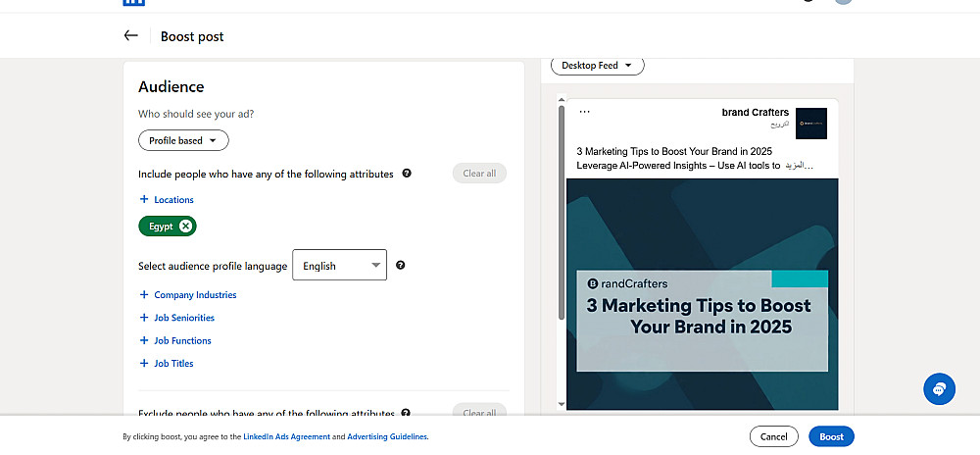Remove the Egypt location chip
The width and height of the screenshot is (980, 455).
point(185,227)
